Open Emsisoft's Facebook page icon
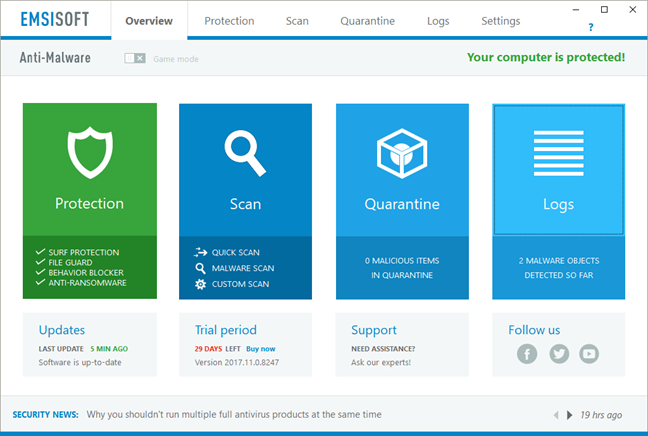 527,354
